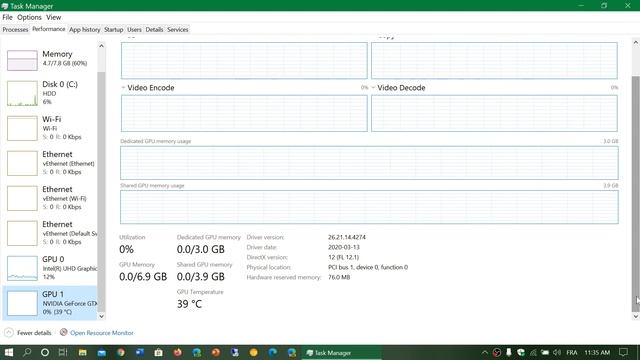Click the volume speaker tray icon
Image resolution: width=640 pixels, height=360 pixels.
pyautogui.click(x=557, y=352)
